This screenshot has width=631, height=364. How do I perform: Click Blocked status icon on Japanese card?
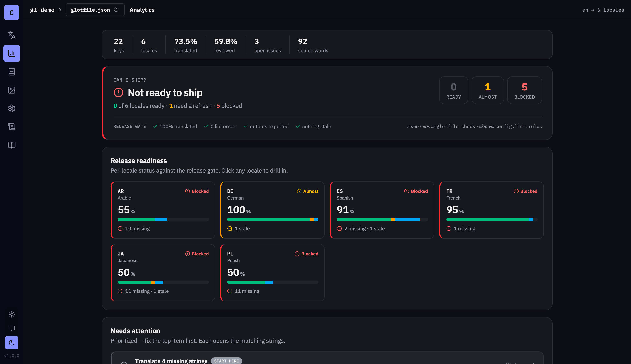pyautogui.click(x=187, y=254)
